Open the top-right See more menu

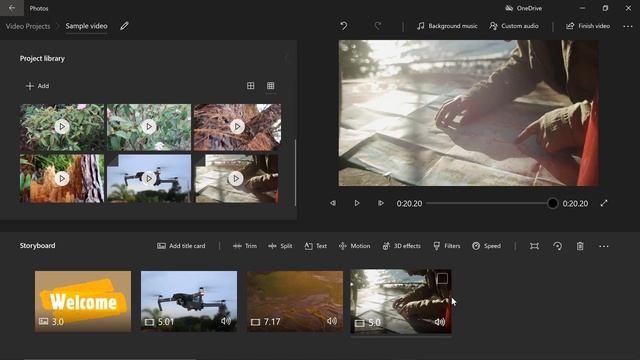(628, 26)
